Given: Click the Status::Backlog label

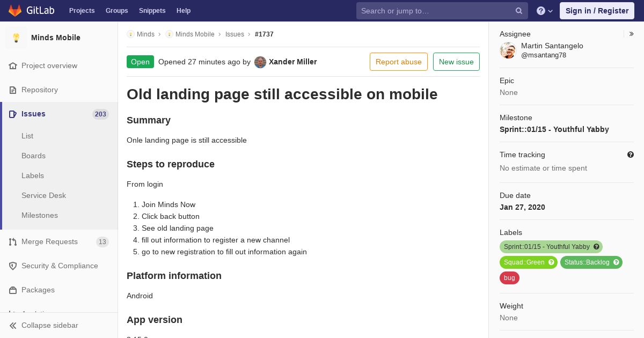Looking at the screenshot, I should coord(587,262).
